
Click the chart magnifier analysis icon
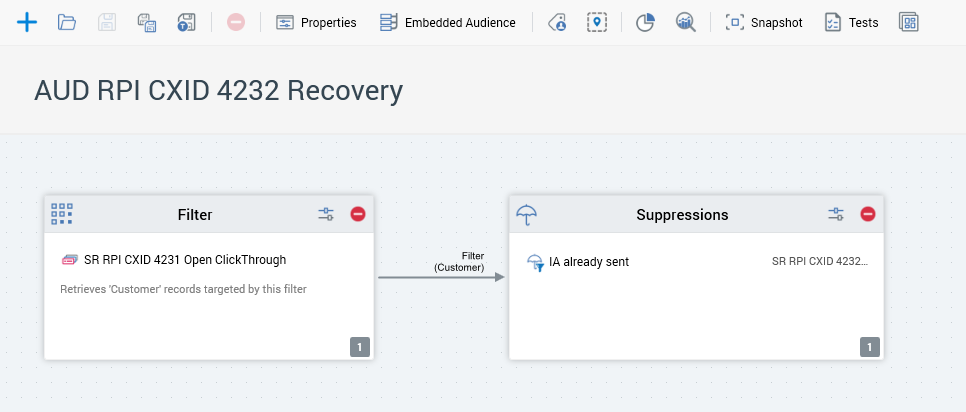pyautogui.click(x=685, y=22)
